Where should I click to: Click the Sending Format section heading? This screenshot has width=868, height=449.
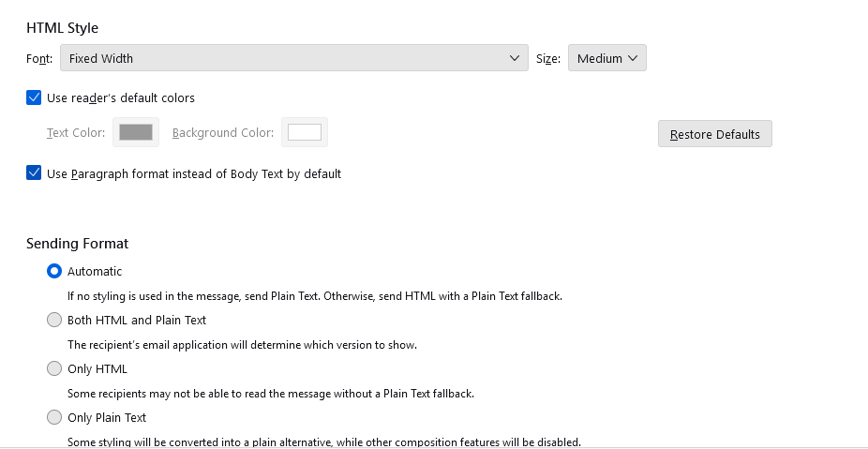(77, 244)
